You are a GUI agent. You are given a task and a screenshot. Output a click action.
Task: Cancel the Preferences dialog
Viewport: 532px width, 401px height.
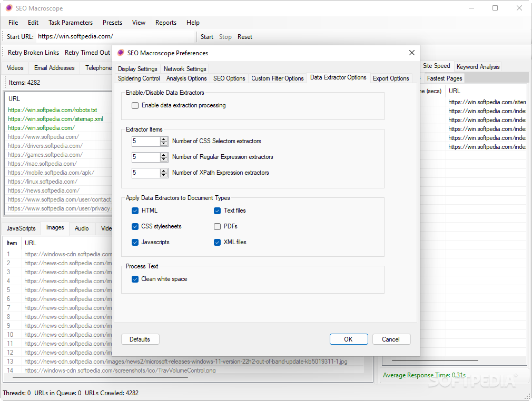(x=391, y=339)
